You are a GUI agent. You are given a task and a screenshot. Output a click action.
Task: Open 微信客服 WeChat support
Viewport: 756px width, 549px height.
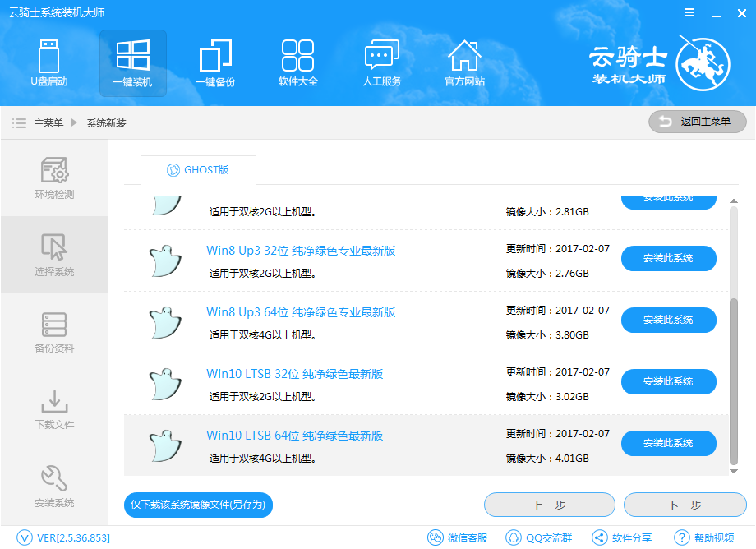click(x=457, y=537)
